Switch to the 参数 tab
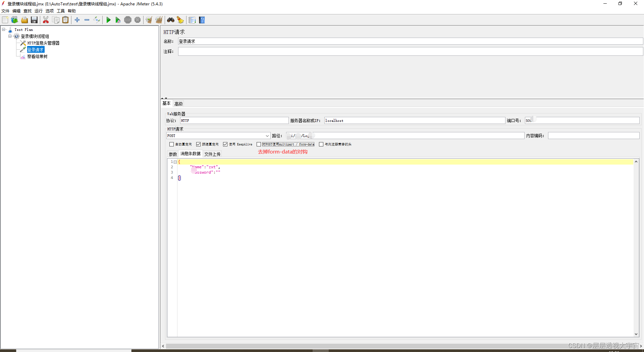This screenshot has width=644, height=352. tap(173, 154)
